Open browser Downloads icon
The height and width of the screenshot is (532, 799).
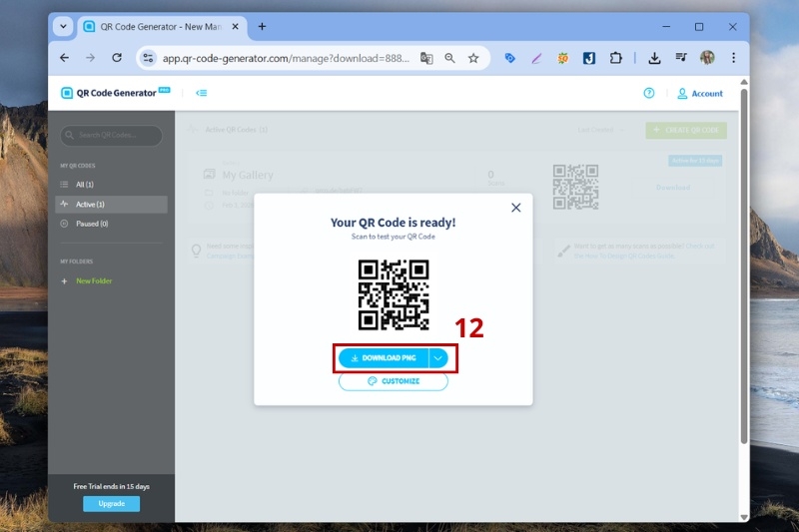654,58
